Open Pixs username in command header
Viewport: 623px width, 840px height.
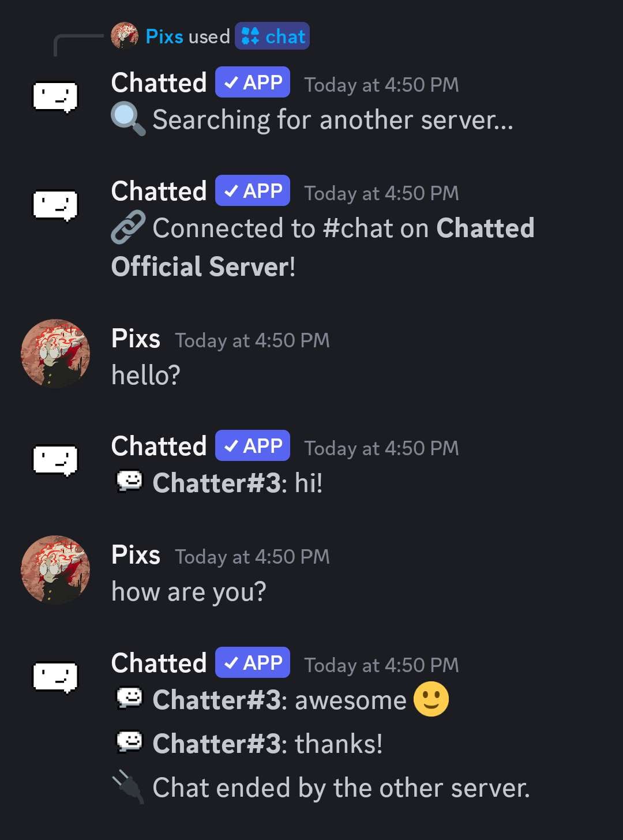click(x=164, y=36)
